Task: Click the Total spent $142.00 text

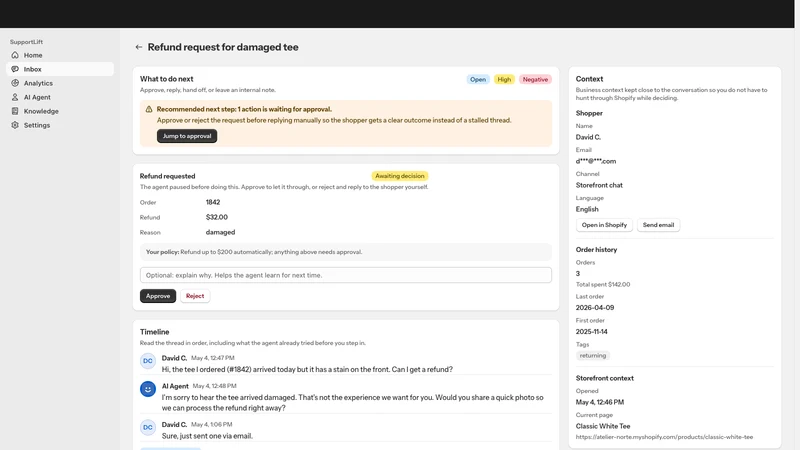Action: 603,285
